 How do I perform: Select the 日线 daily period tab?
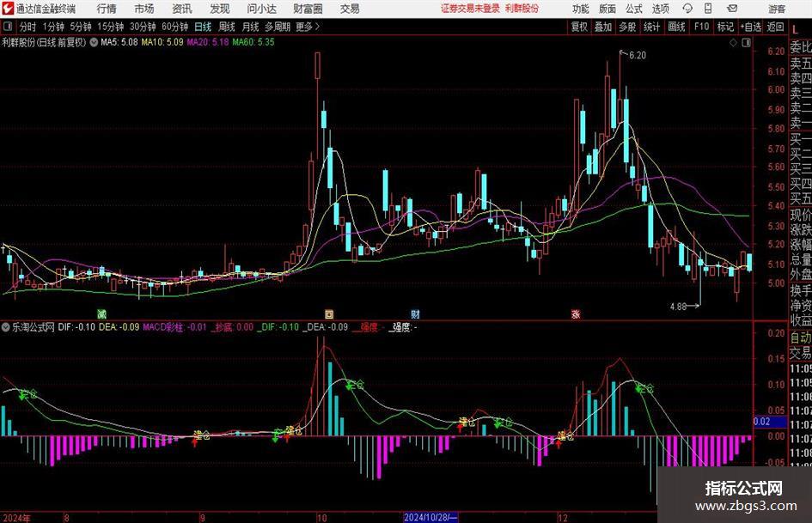[x=203, y=27]
